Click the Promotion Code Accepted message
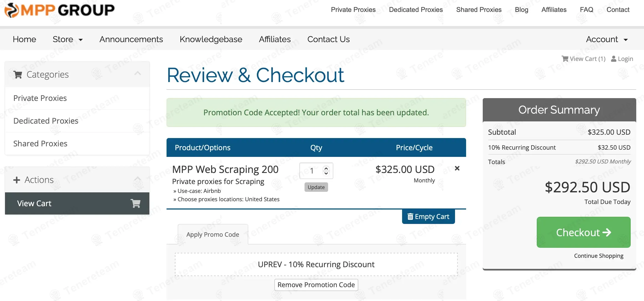 tap(316, 113)
